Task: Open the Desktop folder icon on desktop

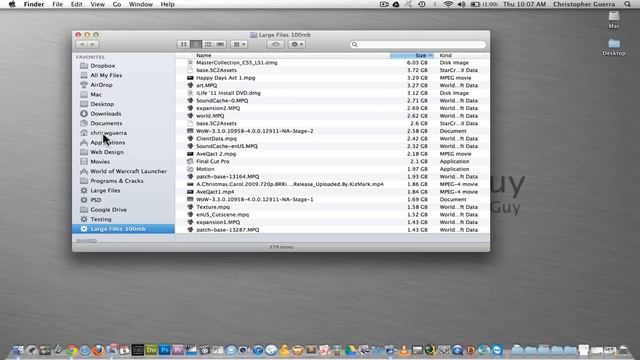Action: pyautogui.click(x=614, y=47)
